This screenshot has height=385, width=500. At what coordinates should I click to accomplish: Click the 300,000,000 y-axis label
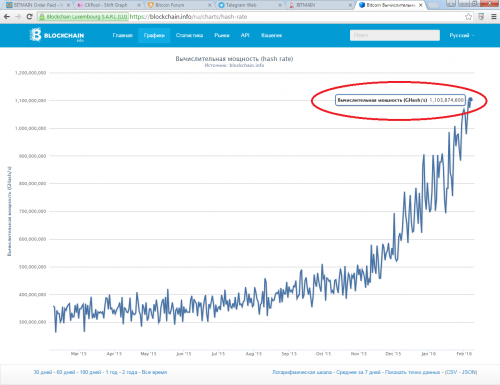[32, 322]
